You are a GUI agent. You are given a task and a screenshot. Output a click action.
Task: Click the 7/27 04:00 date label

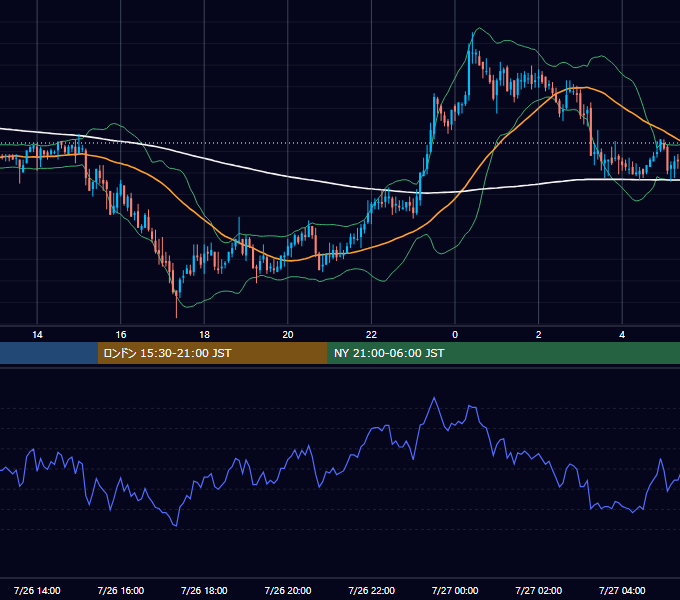point(622,590)
